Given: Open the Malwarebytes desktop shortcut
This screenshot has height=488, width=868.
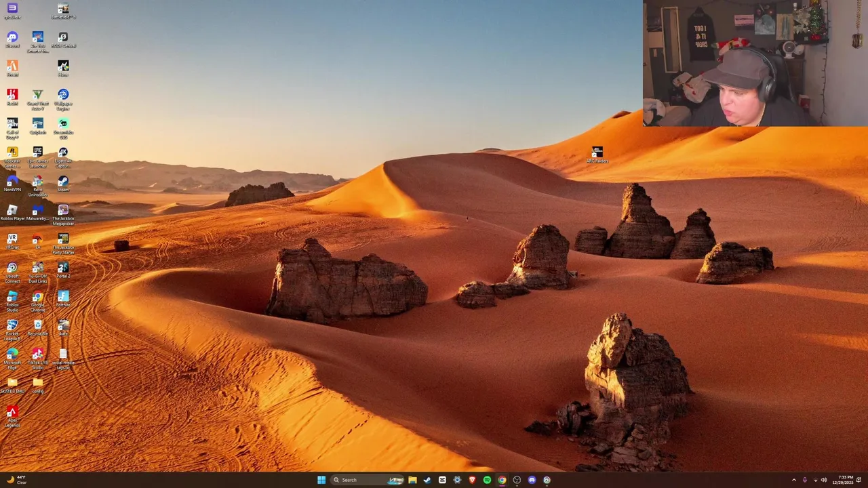Looking at the screenshot, I should (x=38, y=213).
